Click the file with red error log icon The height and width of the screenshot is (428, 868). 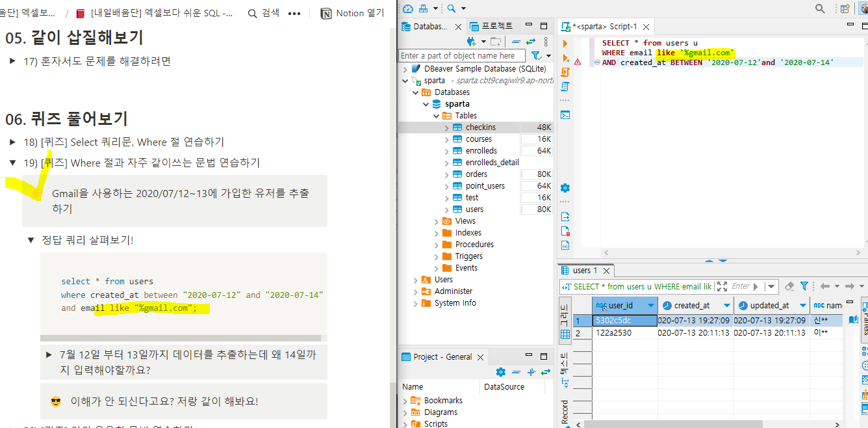tap(565, 231)
